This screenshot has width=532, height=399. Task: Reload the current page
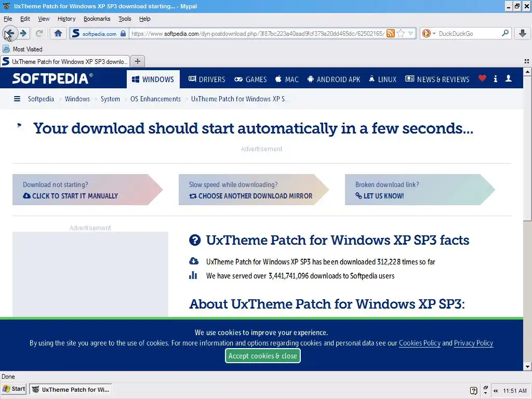click(x=39, y=33)
